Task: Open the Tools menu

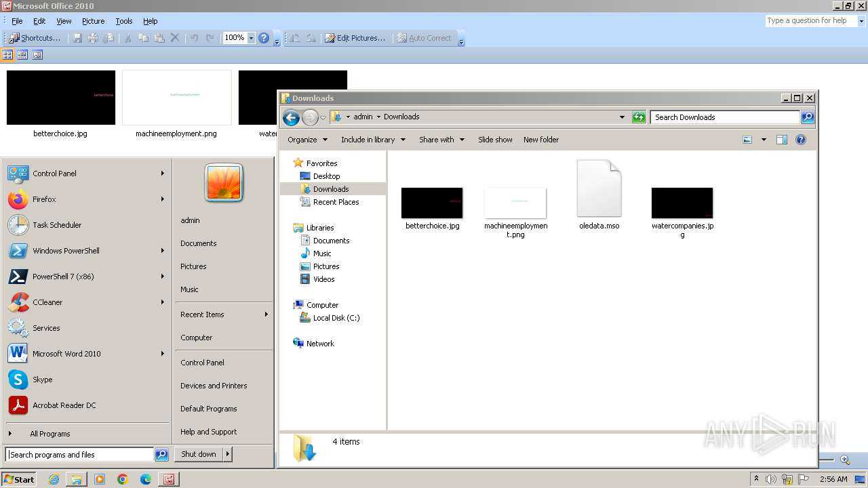Action: coord(124,21)
